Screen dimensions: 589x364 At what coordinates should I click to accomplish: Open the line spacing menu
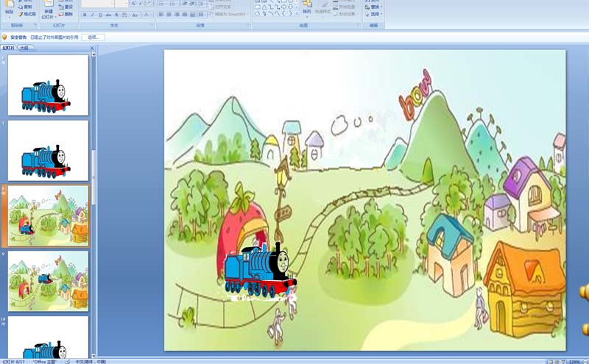pos(202,4)
